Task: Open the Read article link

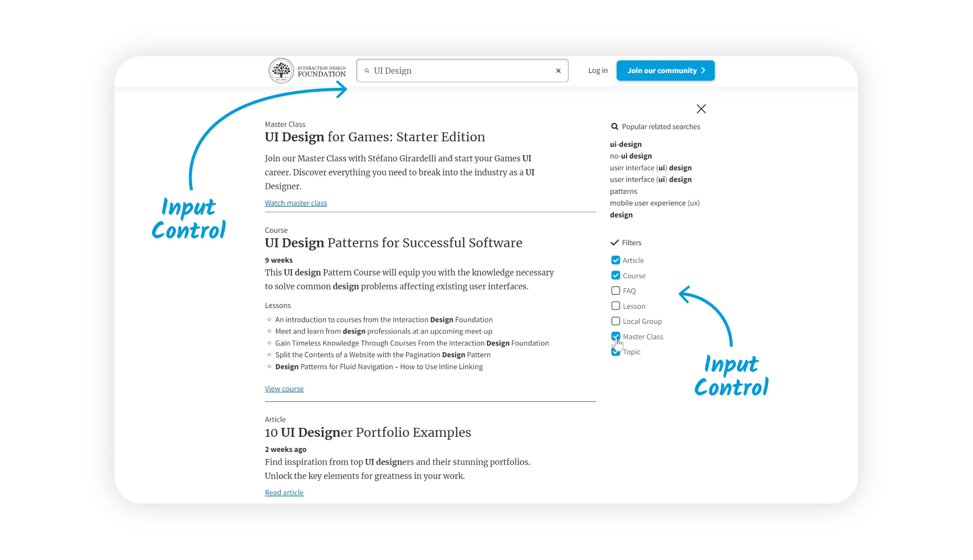Action: (x=284, y=493)
